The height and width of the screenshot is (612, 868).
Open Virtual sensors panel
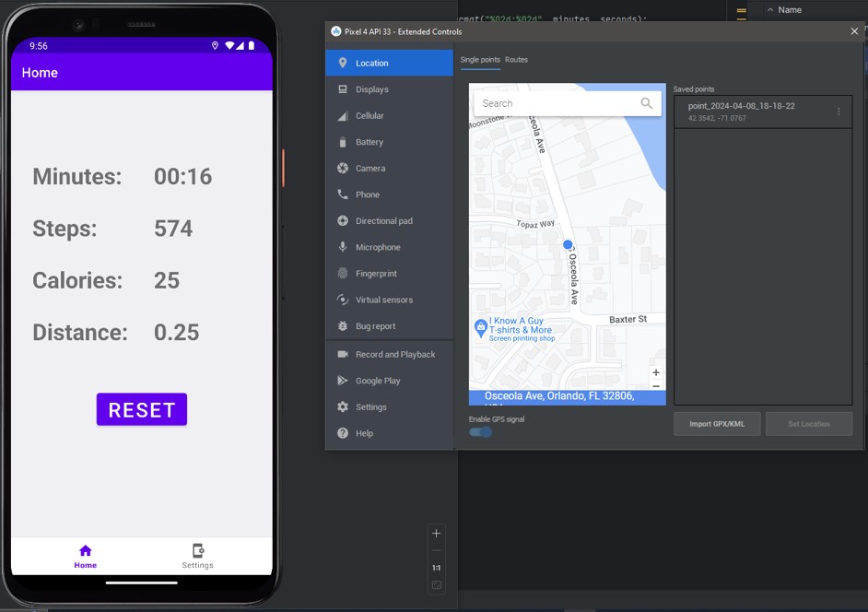pyautogui.click(x=383, y=300)
